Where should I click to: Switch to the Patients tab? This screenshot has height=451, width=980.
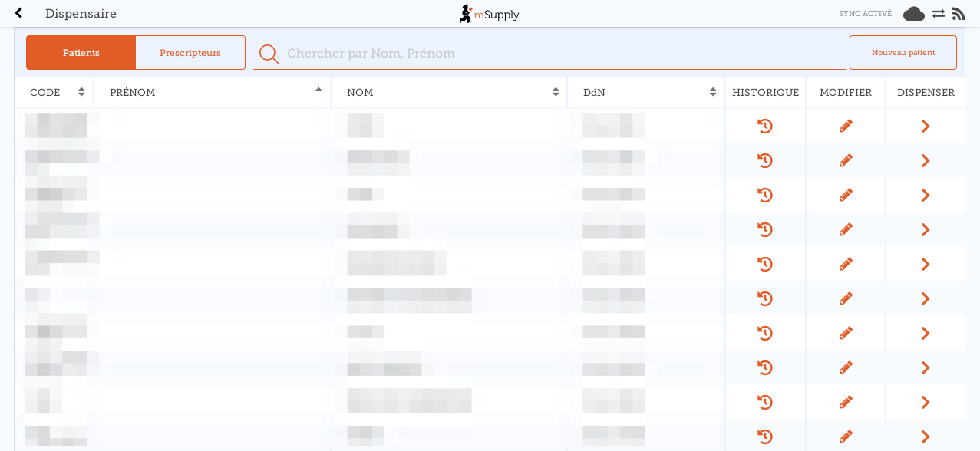[81, 53]
